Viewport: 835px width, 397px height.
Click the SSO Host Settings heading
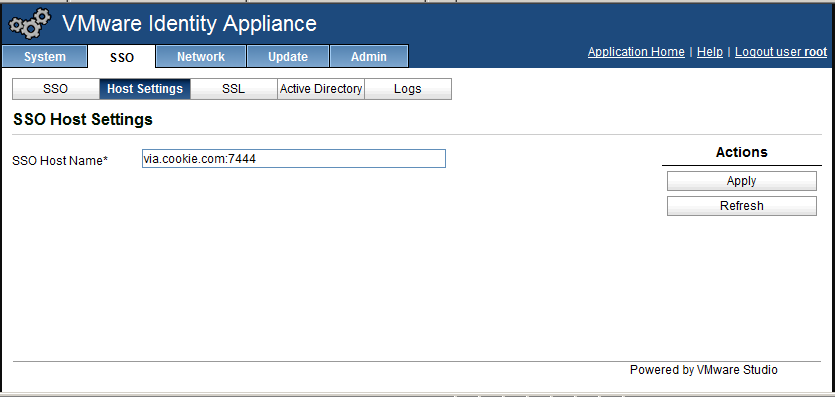pyautogui.click(x=83, y=120)
